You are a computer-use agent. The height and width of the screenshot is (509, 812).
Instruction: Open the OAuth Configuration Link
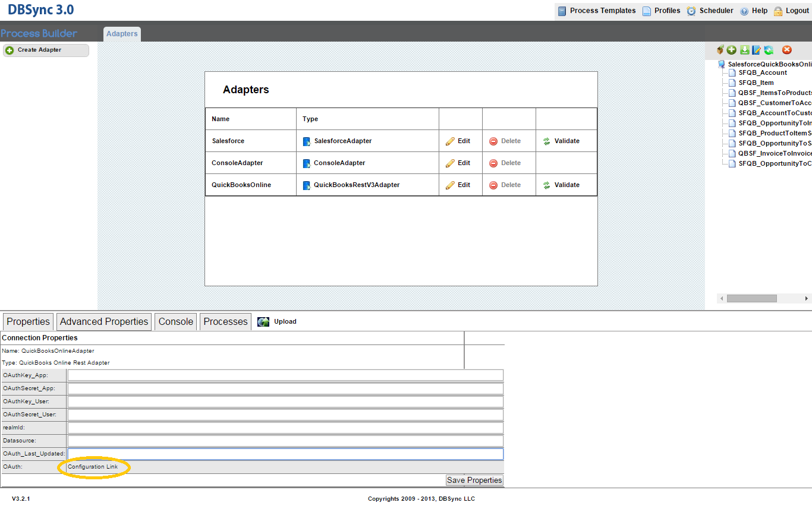point(93,467)
